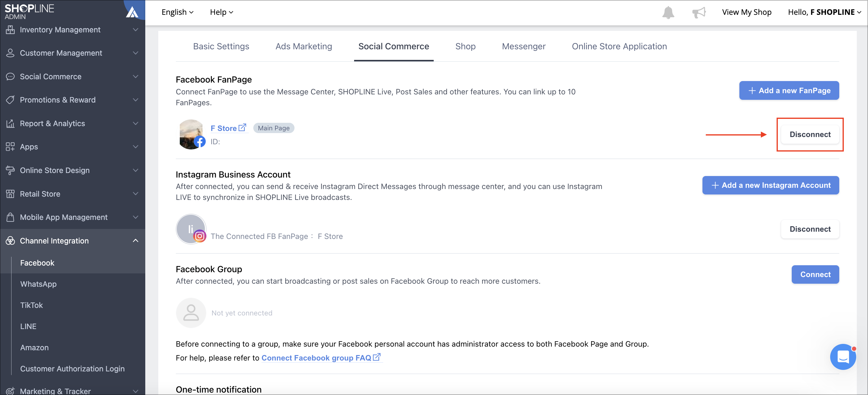Click the Customer Management person icon

pos(11,53)
